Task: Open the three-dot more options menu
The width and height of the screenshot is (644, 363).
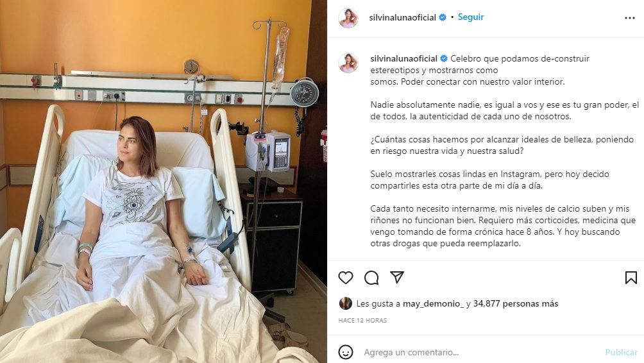Action: (x=630, y=18)
